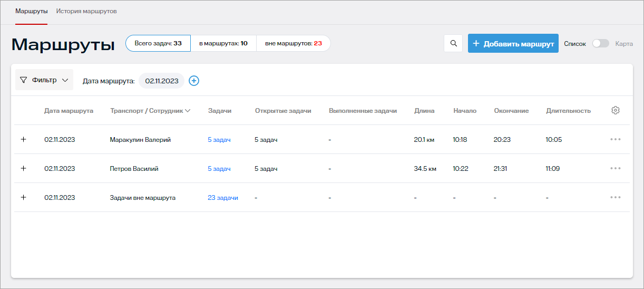This screenshot has height=289, width=644.
Task: Expand the Маракулин Валерий route row
Action: (23, 139)
